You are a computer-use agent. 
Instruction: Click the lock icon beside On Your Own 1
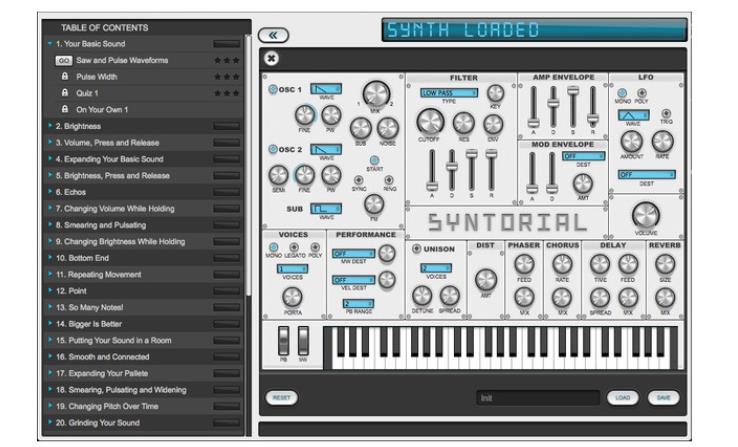[65, 109]
